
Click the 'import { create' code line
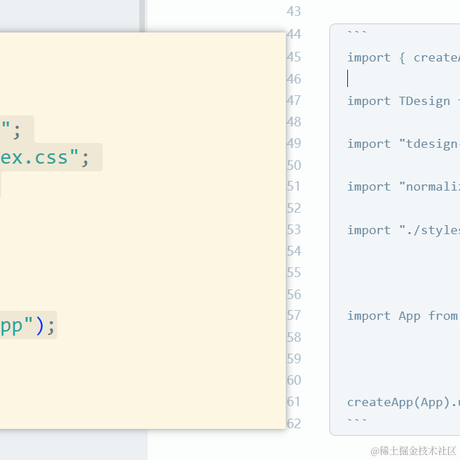pos(403,58)
